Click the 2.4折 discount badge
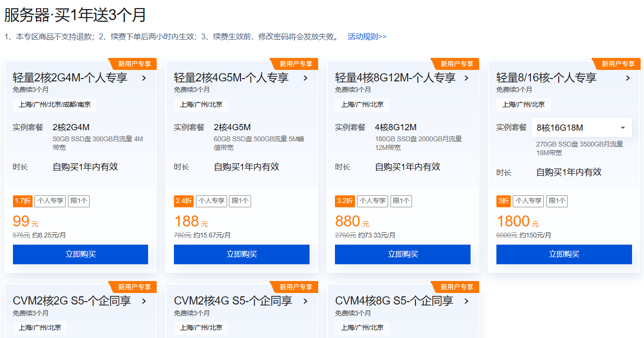Viewport: 644px width, 338px height. click(184, 201)
